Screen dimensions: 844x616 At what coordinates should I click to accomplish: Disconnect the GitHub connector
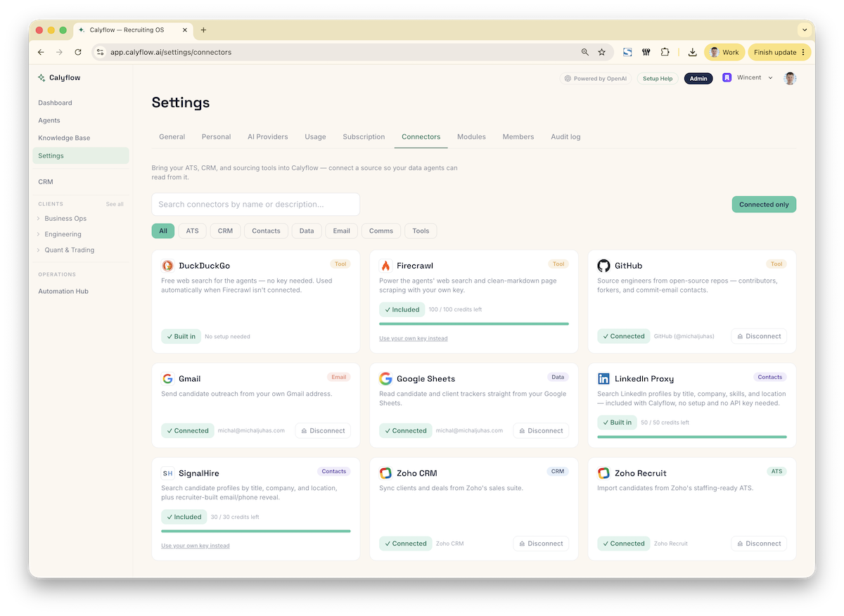click(x=759, y=336)
